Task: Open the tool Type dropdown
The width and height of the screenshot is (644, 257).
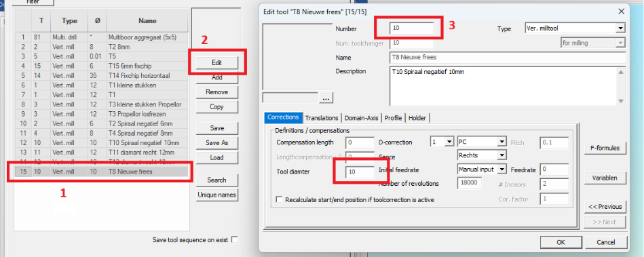Action: [575, 28]
